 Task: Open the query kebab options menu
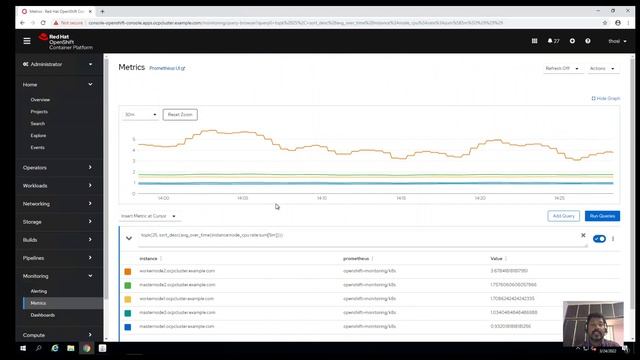pos(613,239)
